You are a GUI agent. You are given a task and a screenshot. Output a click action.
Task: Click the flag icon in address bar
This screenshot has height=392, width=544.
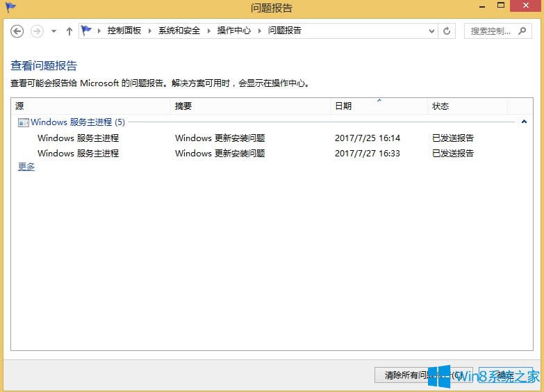coord(87,31)
